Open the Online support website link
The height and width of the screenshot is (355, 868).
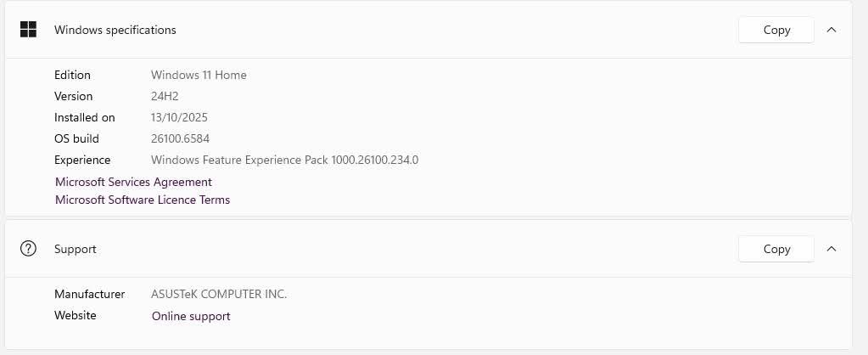click(191, 316)
